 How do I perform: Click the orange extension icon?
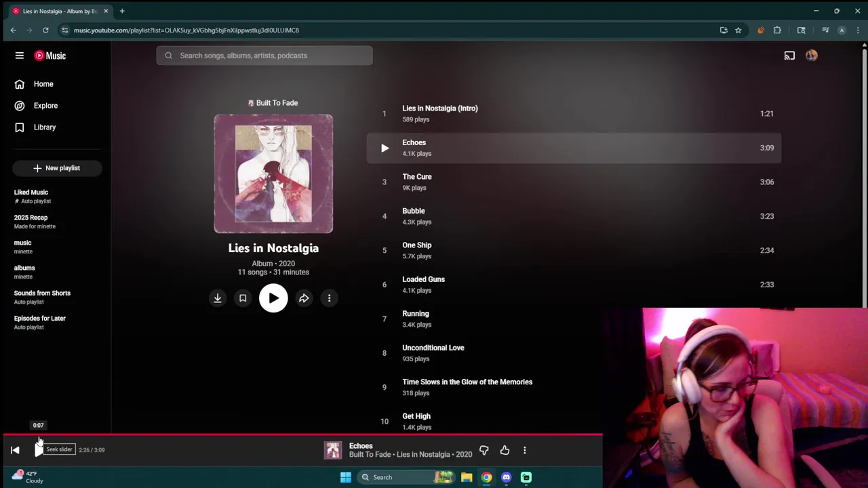[x=761, y=30]
